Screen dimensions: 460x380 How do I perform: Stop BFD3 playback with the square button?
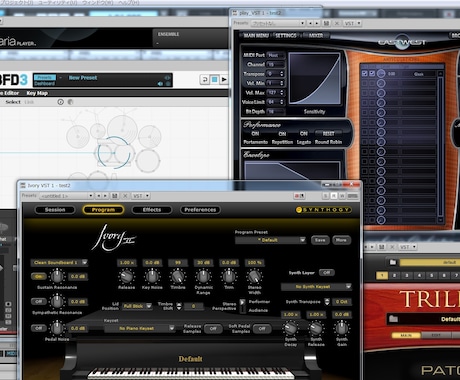(x=215, y=79)
